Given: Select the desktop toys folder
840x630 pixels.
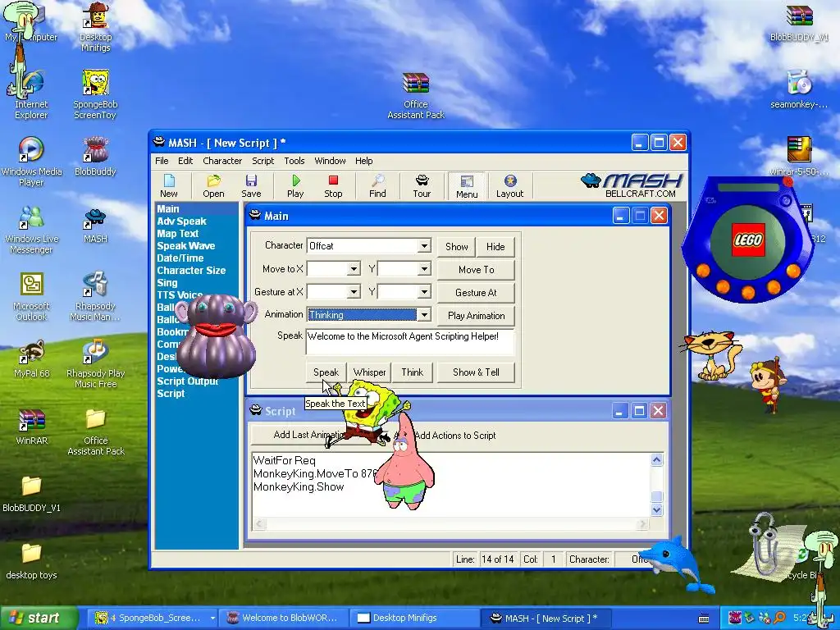Looking at the screenshot, I should coord(31,561).
